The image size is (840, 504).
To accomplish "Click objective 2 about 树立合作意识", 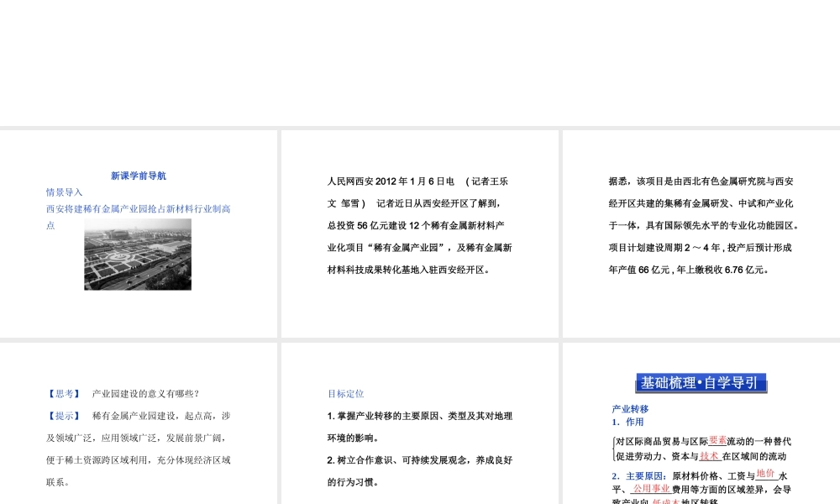I will coord(419,460).
